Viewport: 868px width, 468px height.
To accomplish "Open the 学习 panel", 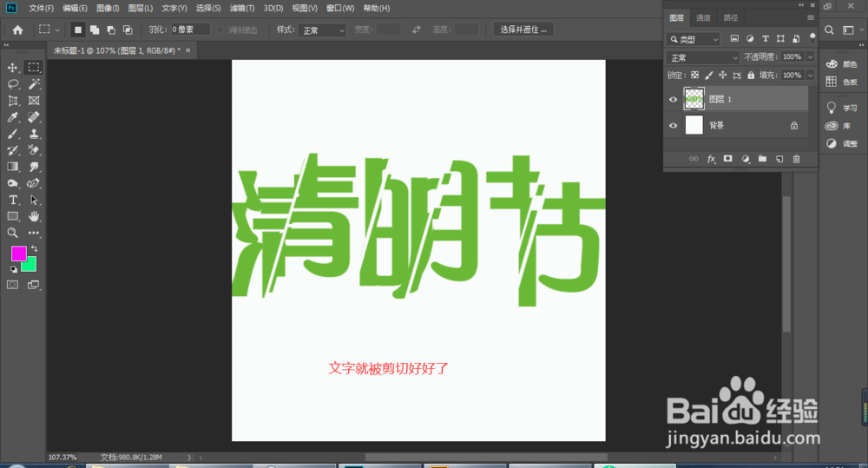I will (842, 108).
